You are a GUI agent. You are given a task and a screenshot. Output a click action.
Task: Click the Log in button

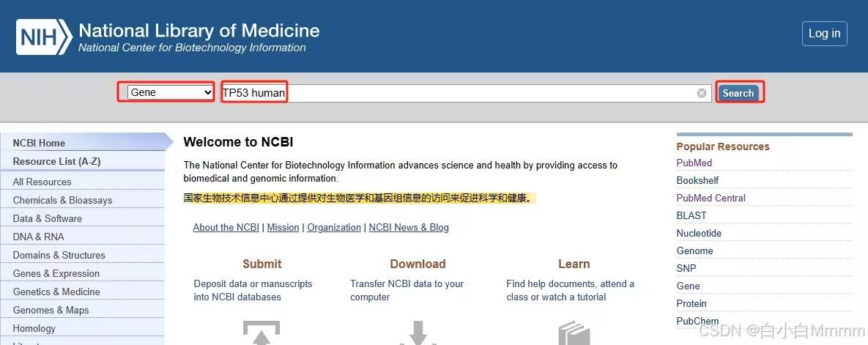(824, 33)
